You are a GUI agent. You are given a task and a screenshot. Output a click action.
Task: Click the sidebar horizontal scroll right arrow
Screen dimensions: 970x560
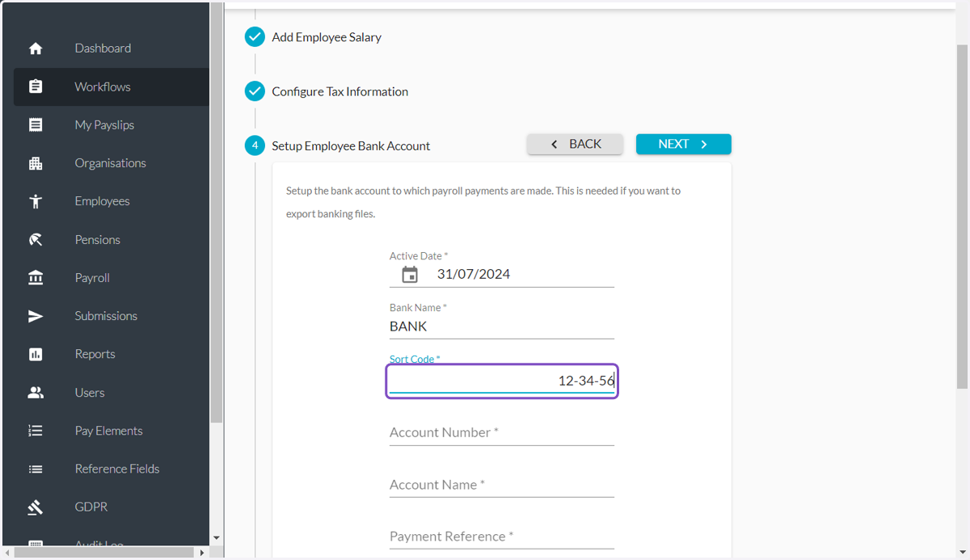(x=202, y=553)
